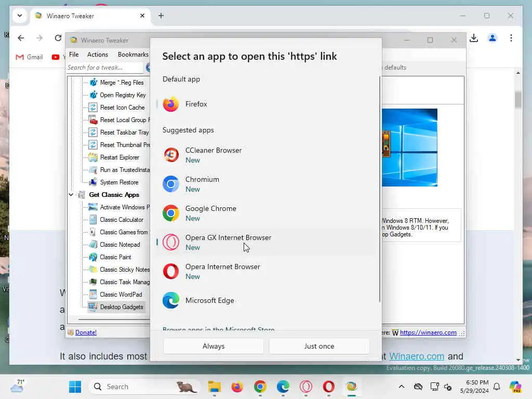Select Classic Paint tree item
The height and width of the screenshot is (399, 532).
[115, 257]
